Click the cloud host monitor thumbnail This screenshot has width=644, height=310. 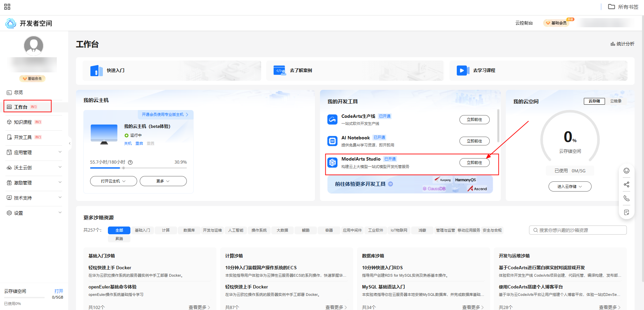click(x=104, y=134)
